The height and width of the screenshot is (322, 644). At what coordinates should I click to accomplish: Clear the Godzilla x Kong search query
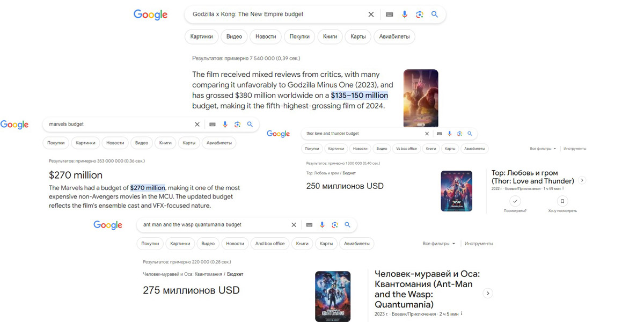[371, 14]
